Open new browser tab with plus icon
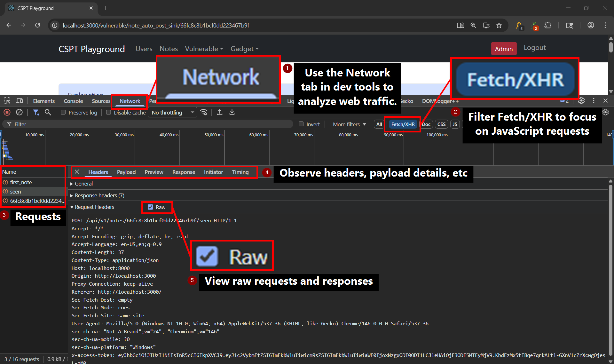Screen dimensions: 614x364 (106, 8)
